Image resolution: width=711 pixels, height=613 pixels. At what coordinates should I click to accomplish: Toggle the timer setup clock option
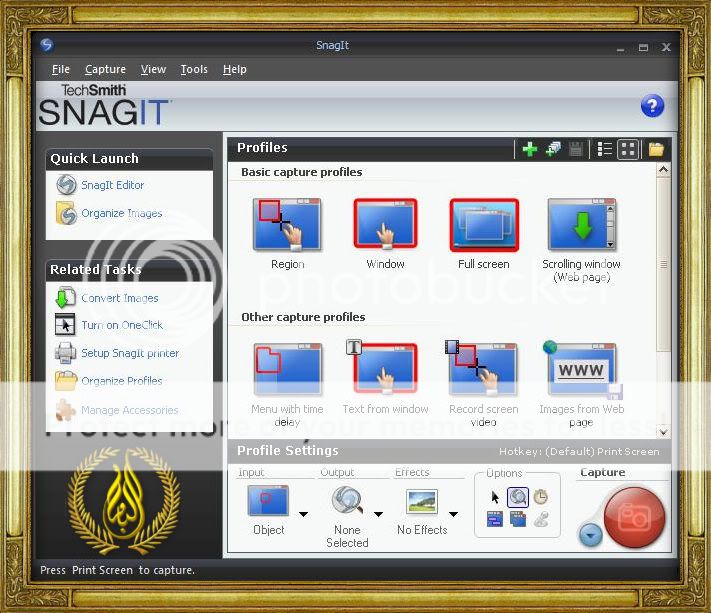pos(541,497)
